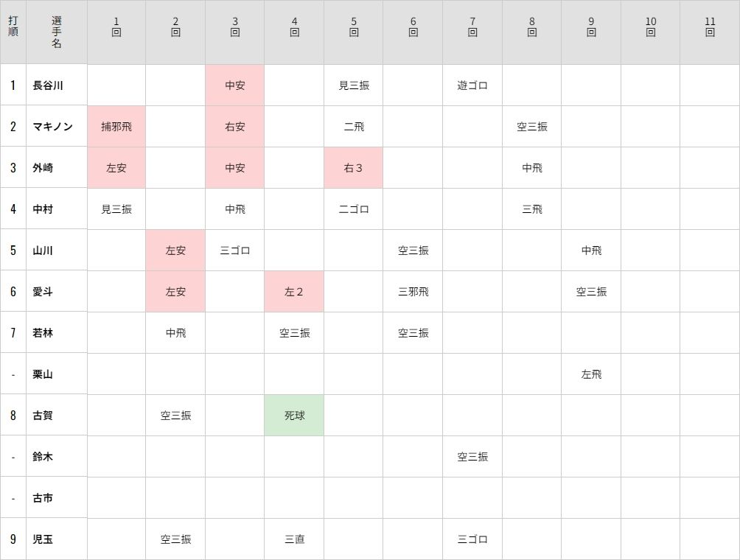Click 鈴木's 空三振 cell
The width and height of the screenshot is (740, 560).
(x=472, y=457)
